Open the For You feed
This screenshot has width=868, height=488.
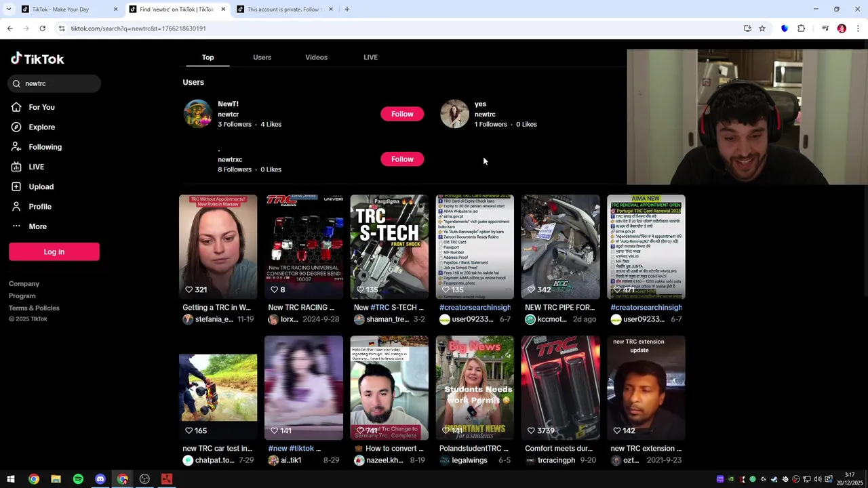pyautogui.click(x=41, y=107)
